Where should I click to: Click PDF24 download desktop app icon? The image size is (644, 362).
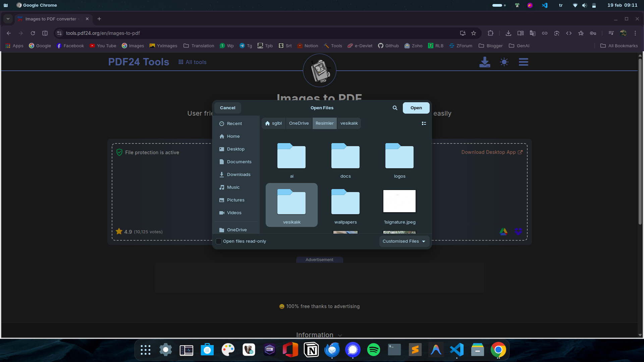point(484,62)
